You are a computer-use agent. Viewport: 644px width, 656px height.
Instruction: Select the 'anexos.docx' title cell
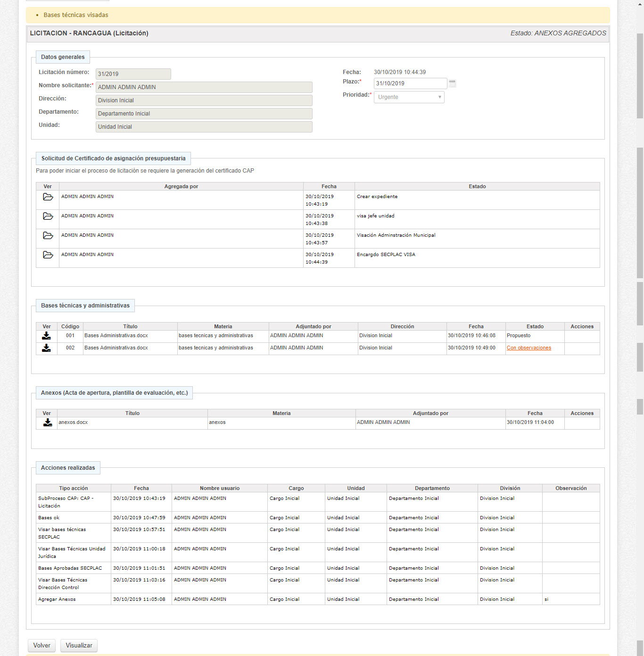(132, 423)
